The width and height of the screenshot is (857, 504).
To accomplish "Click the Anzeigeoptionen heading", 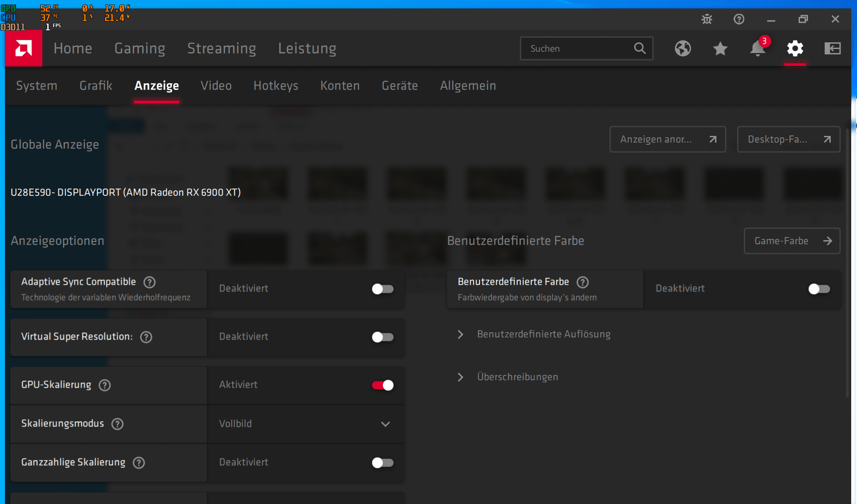I will tap(57, 241).
